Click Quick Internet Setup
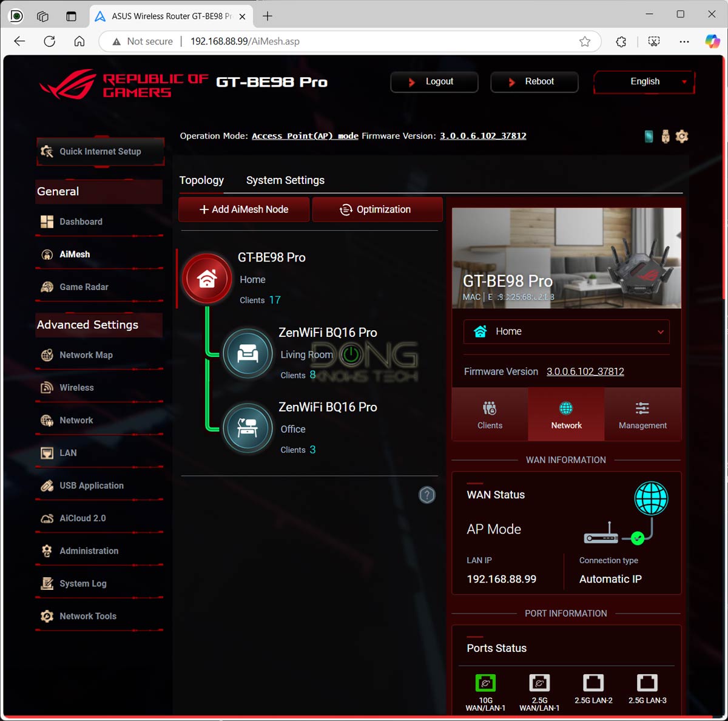This screenshot has width=728, height=721. pos(100,152)
